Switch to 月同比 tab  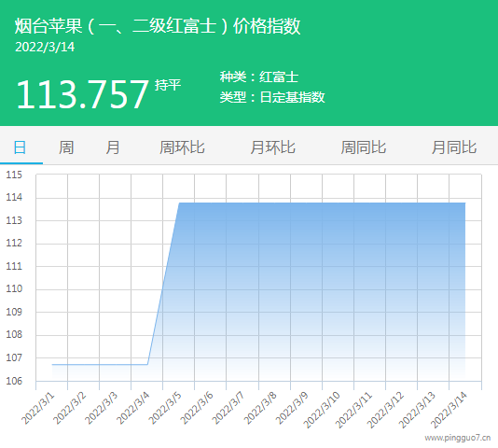[454, 147]
